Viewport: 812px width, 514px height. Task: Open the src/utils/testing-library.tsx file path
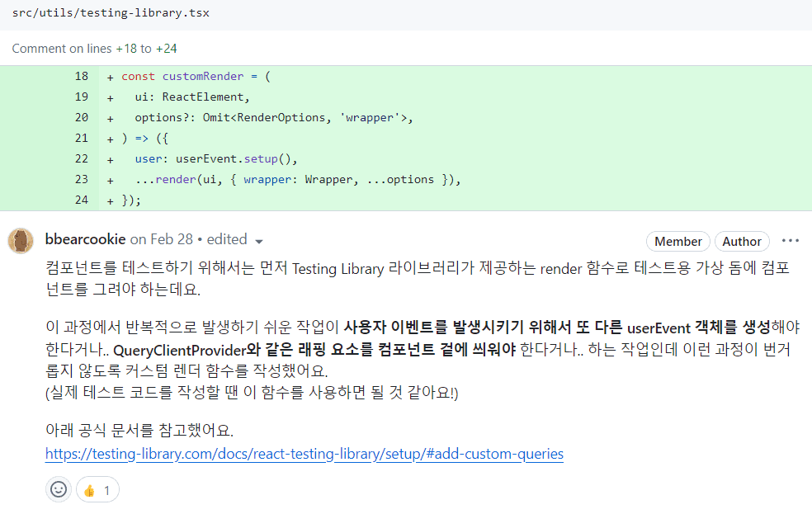(111, 14)
